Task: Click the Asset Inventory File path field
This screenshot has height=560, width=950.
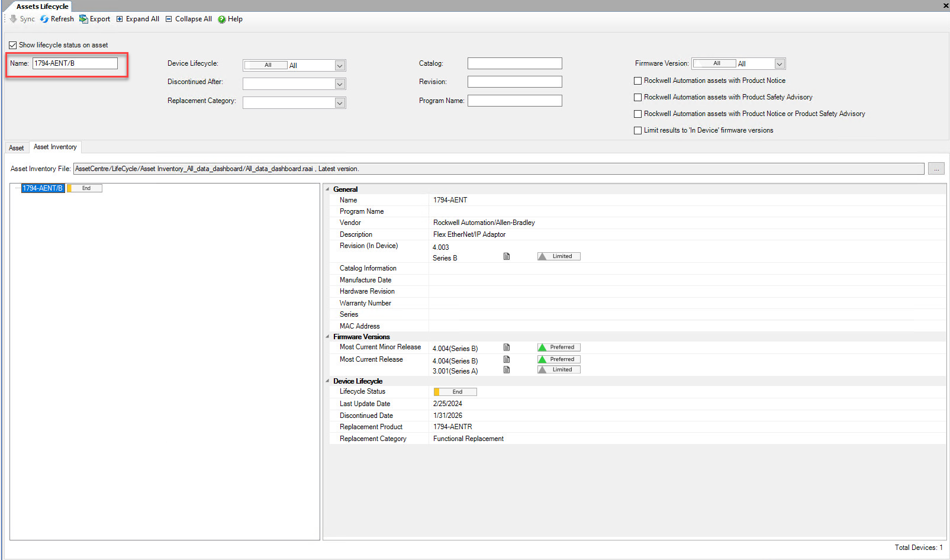Action: [x=499, y=169]
